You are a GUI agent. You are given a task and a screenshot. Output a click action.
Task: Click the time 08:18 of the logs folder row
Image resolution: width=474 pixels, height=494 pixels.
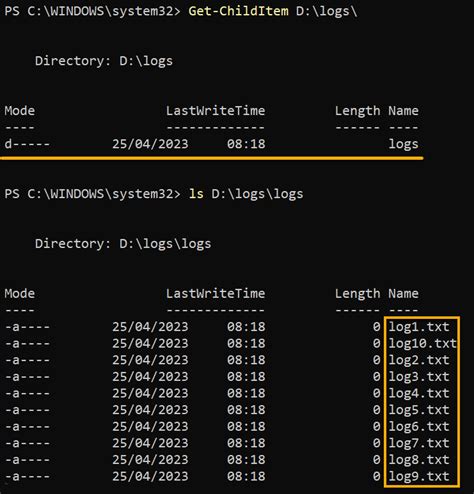(246, 144)
